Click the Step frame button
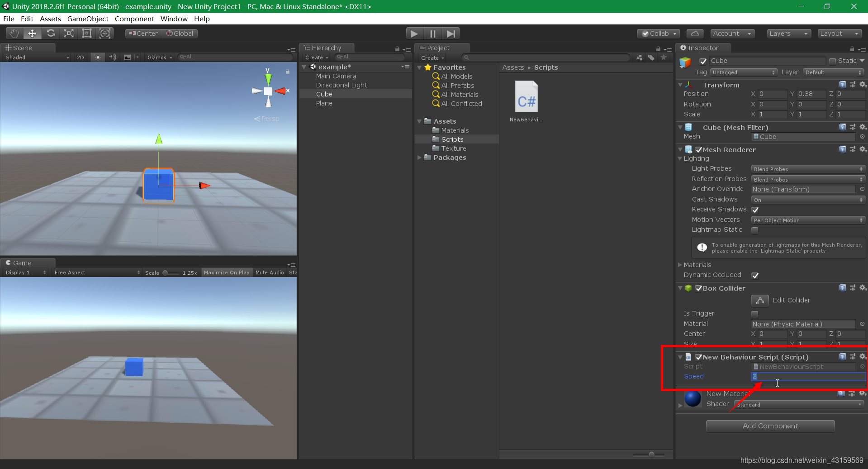Screen dimensions: 868x469 click(x=451, y=33)
